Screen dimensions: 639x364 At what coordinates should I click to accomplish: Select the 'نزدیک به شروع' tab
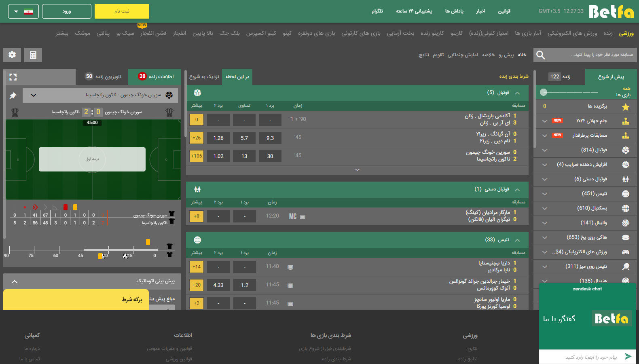pos(204,77)
